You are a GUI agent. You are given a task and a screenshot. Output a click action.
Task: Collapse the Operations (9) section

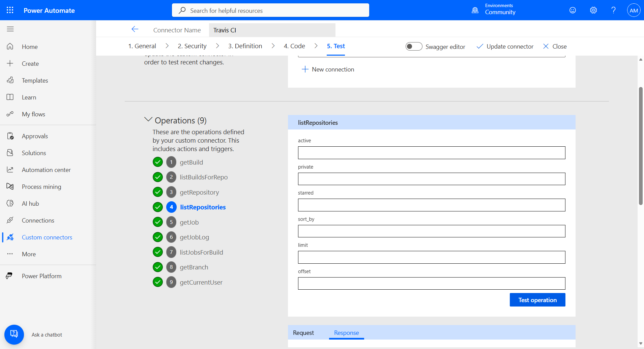(x=148, y=119)
